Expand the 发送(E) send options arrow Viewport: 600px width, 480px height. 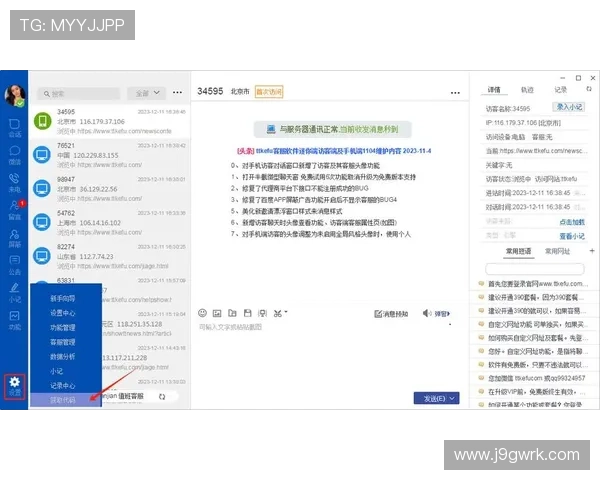[x=453, y=398]
